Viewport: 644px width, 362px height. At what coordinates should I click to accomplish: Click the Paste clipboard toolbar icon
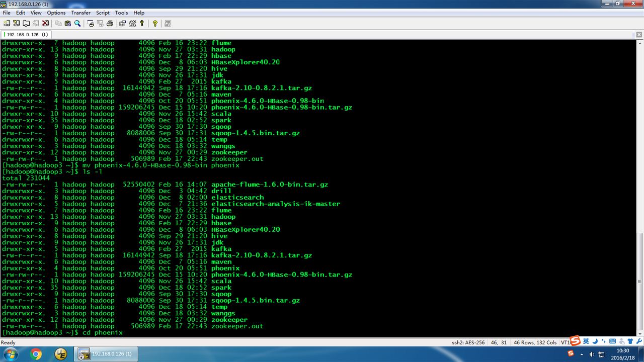pos(68,23)
